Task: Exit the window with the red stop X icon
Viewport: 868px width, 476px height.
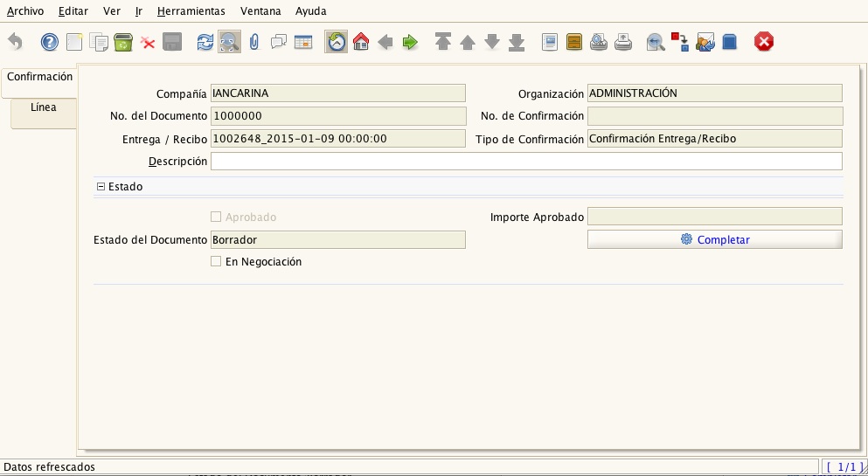Action: point(763,42)
